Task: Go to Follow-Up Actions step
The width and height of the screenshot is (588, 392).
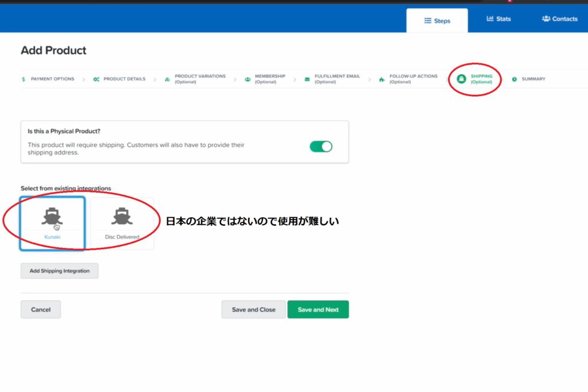Action: tap(408, 79)
